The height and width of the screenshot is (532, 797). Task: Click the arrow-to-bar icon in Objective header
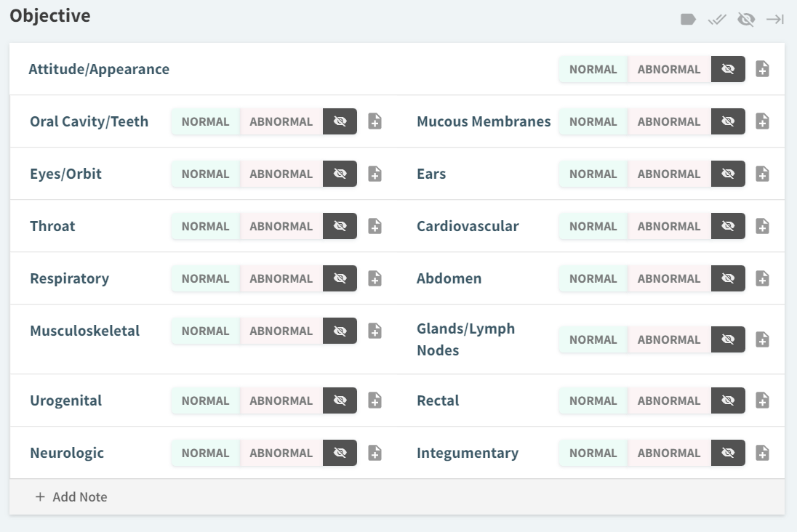coord(775,20)
